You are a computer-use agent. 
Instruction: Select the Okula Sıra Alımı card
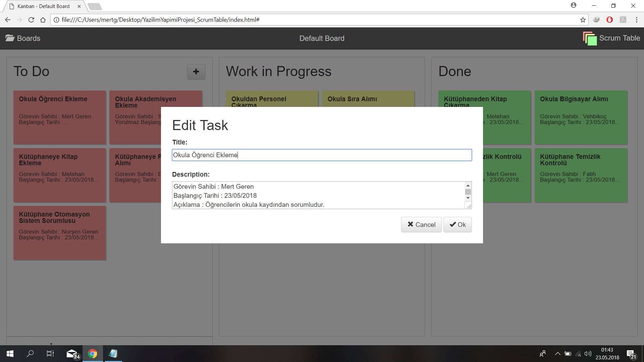(368, 99)
